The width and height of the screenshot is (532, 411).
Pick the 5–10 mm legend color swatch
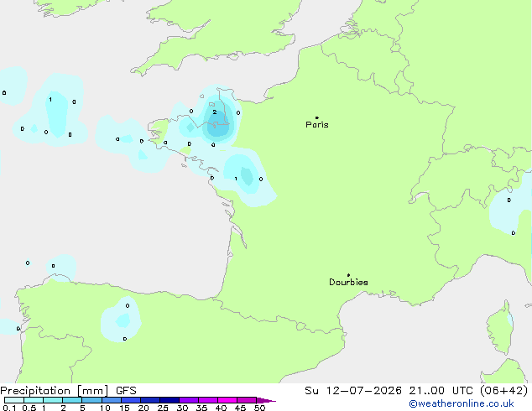91,400
